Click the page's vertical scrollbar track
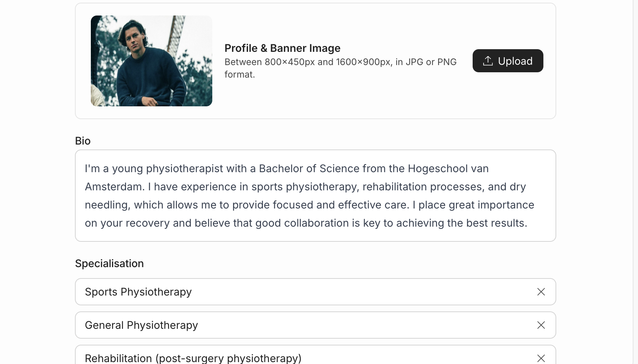This screenshot has width=638, height=364. (635, 182)
